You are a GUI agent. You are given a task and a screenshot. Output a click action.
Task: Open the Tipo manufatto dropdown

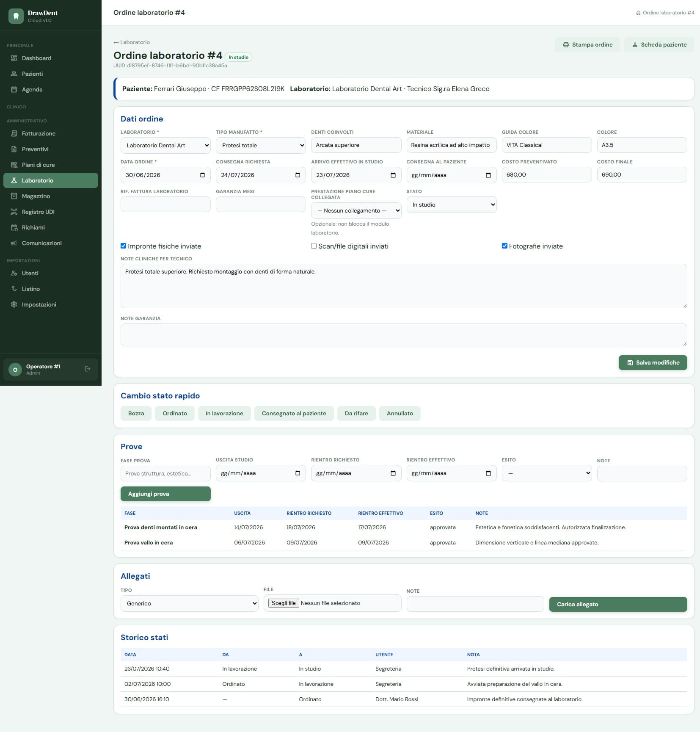coord(261,145)
